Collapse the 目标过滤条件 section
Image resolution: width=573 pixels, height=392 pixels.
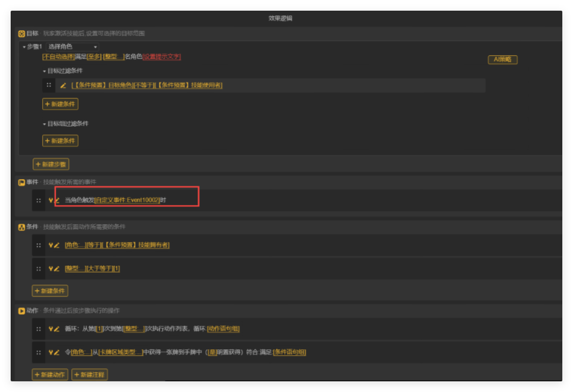(x=44, y=71)
